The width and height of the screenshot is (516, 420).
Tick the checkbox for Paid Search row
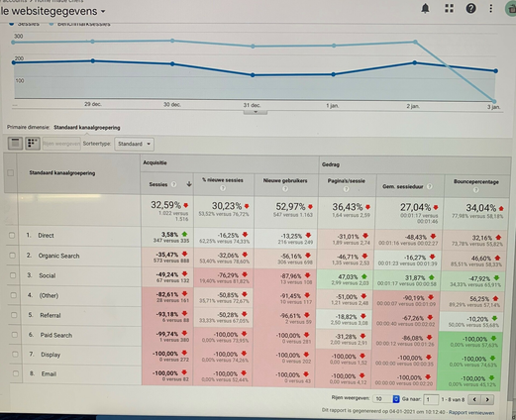coord(15,335)
